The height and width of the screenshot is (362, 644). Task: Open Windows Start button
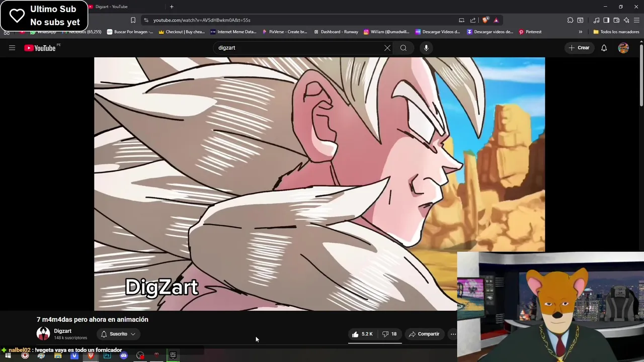pos(8,355)
